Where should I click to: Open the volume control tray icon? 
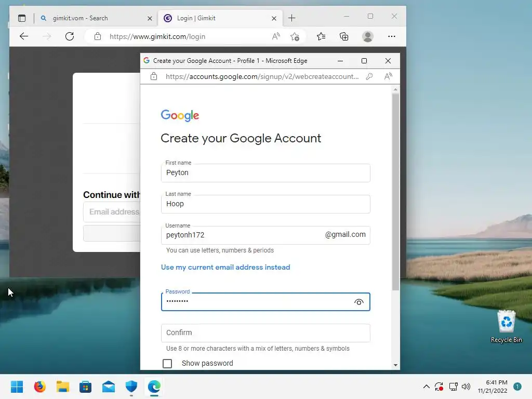click(466, 387)
